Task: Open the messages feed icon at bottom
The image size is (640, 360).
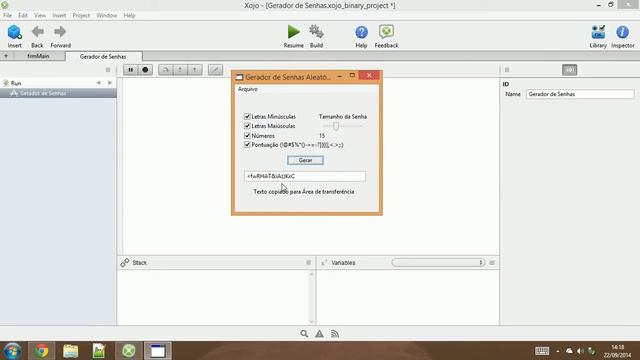Action: 335,334
